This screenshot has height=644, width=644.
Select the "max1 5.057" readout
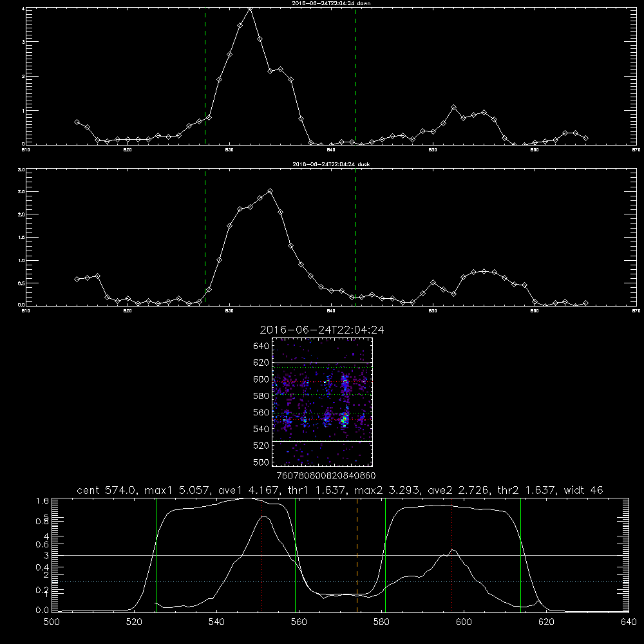(x=176, y=490)
